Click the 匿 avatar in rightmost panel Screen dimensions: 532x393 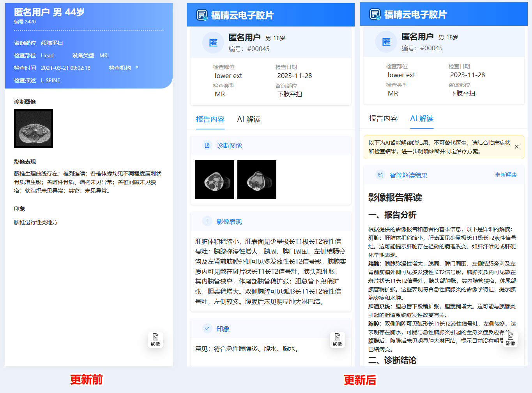[x=386, y=42]
